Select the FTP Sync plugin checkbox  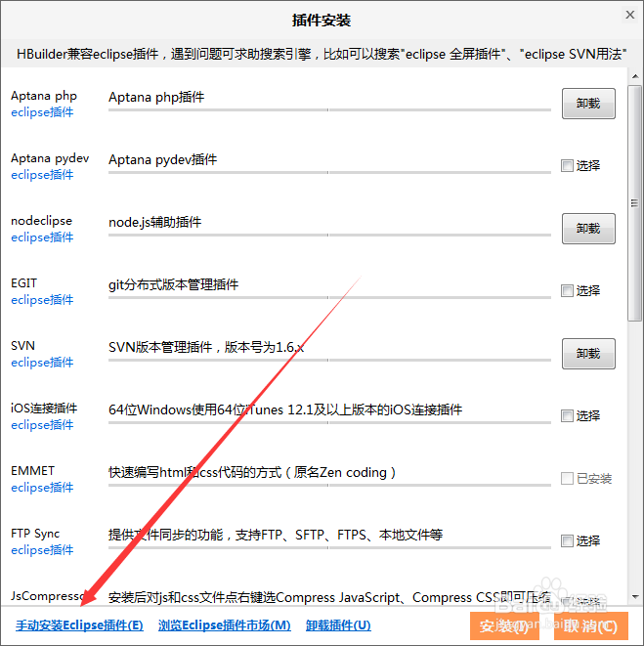coord(567,540)
